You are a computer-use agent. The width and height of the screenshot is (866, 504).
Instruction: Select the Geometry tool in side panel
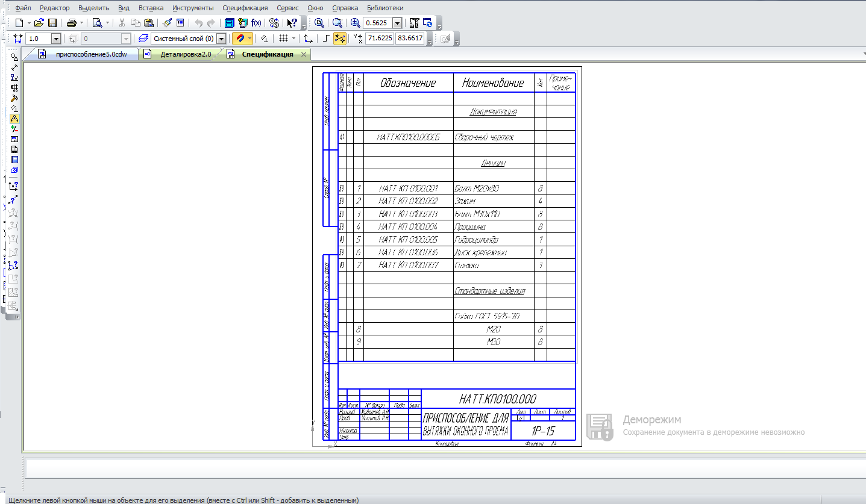click(14, 57)
